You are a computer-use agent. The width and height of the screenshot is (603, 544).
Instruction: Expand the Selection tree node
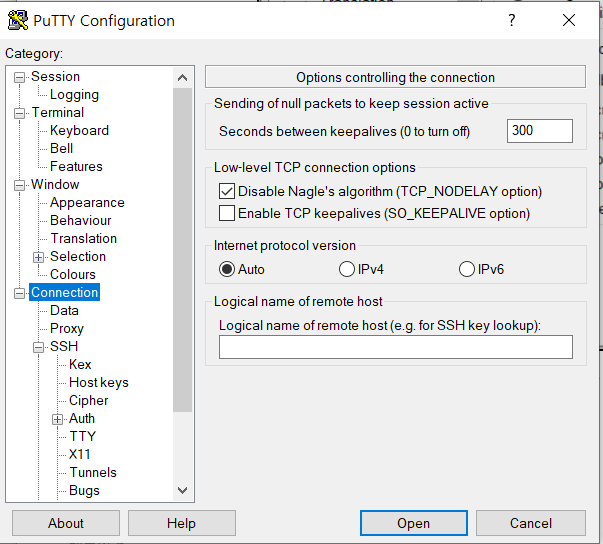coord(38,257)
